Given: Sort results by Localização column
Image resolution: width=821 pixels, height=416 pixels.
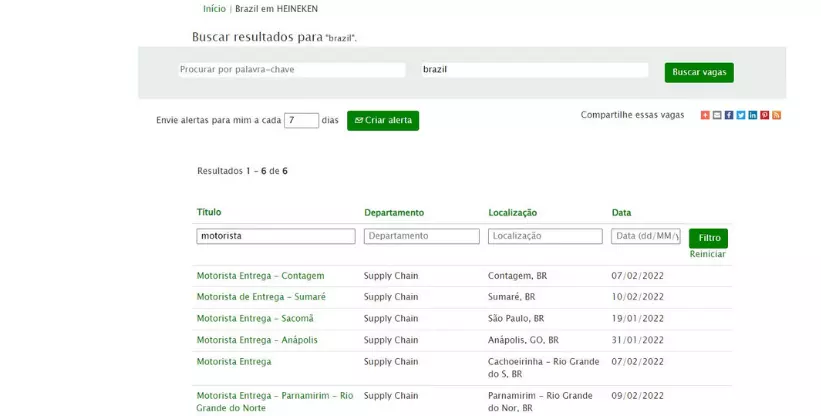Looking at the screenshot, I should click(x=512, y=212).
